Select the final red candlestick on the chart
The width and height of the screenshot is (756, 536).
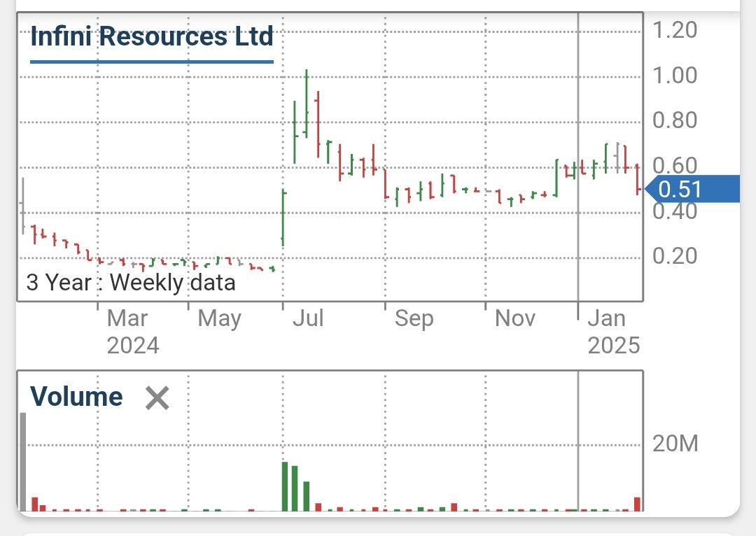[x=637, y=183]
